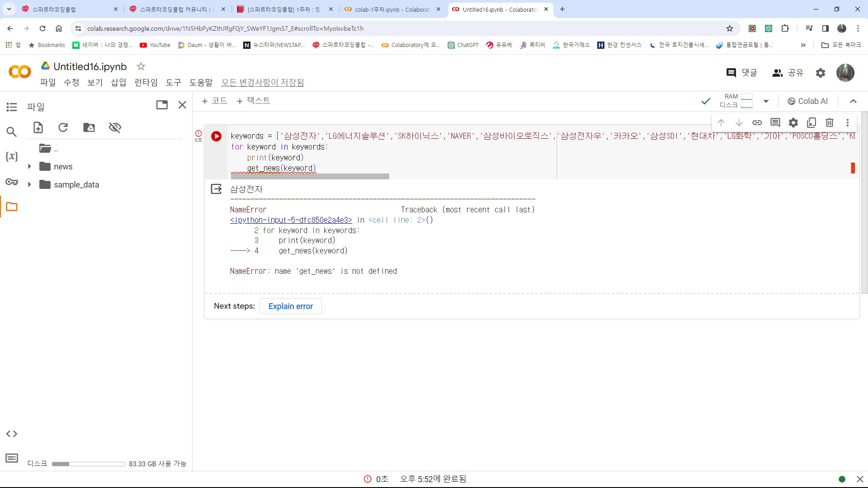868x488 pixels.
Task: Open the find and replace search icon
Action: coord(12,132)
